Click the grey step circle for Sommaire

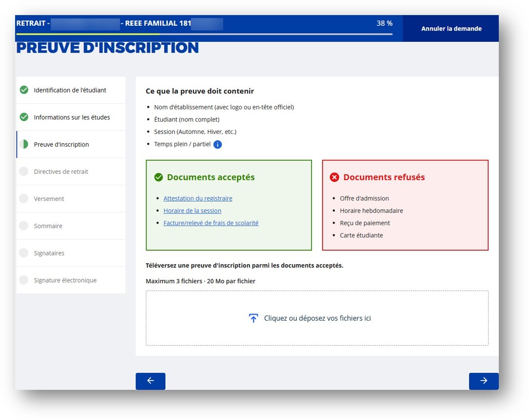click(24, 225)
